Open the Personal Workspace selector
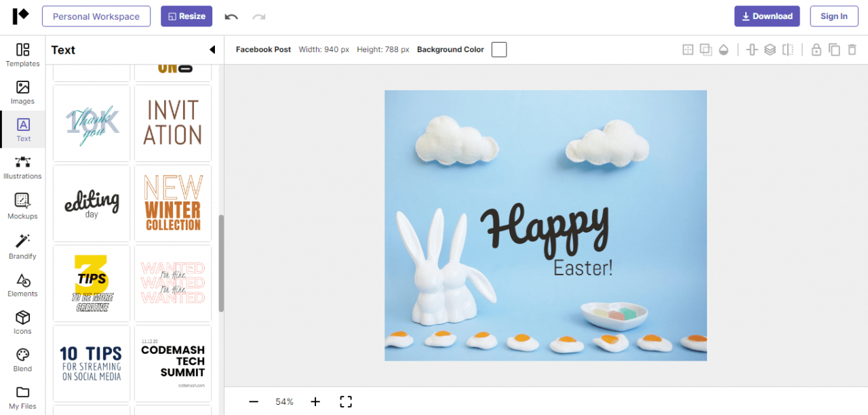This screenshot has width=868, height=415. point(96,16)
